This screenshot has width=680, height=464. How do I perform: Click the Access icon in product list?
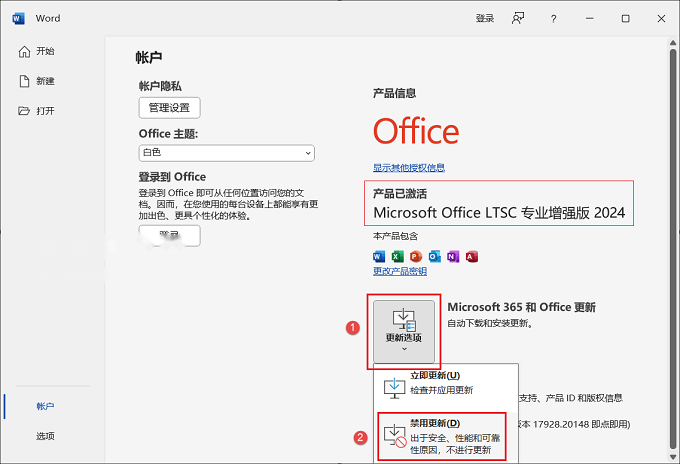[x=472, y=257]
